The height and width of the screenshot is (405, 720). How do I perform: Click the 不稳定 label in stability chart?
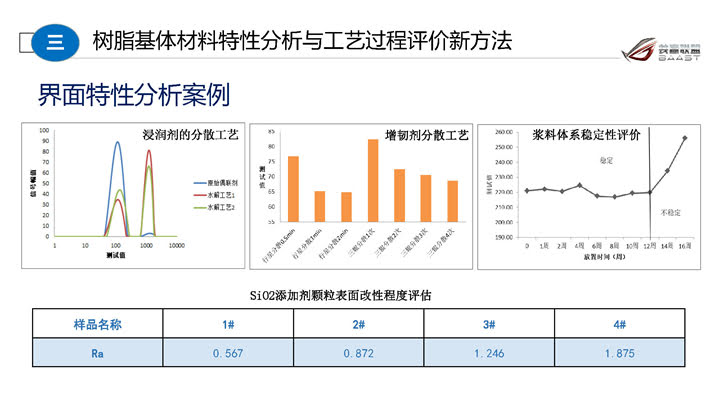point(670,213)
